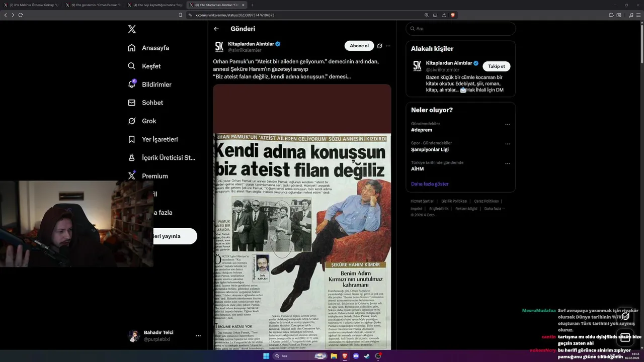Open Çerez Politikası footer link
This screenshot has height=362, width=644.
(486, 201)
